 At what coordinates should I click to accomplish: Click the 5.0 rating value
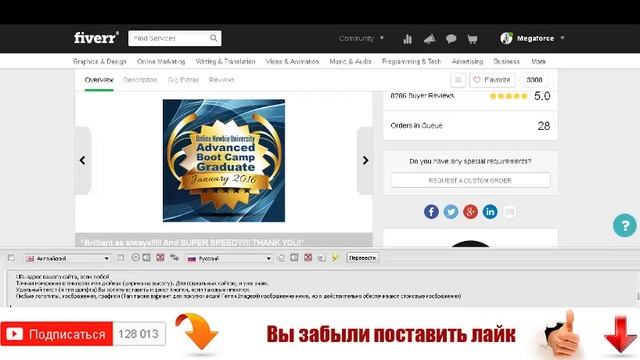[x=542, y=96]
